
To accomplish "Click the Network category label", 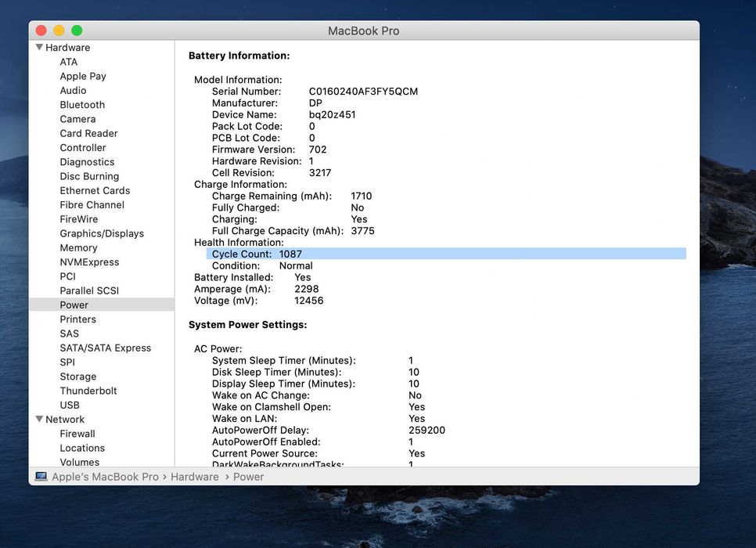I will point(65,419).
